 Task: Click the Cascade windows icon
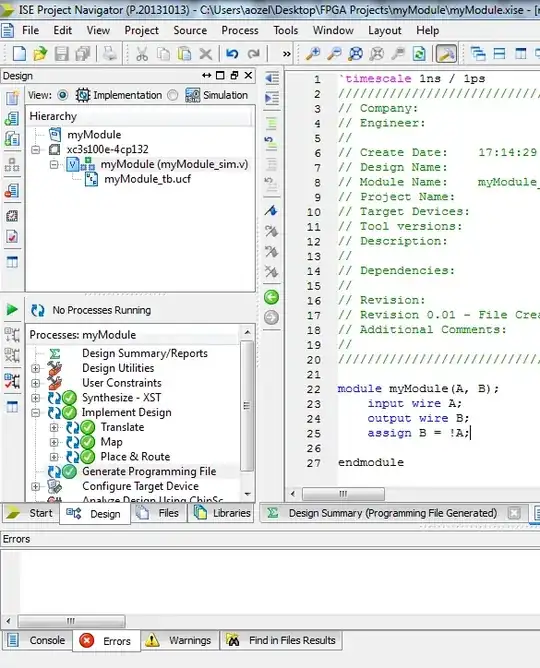478,54
